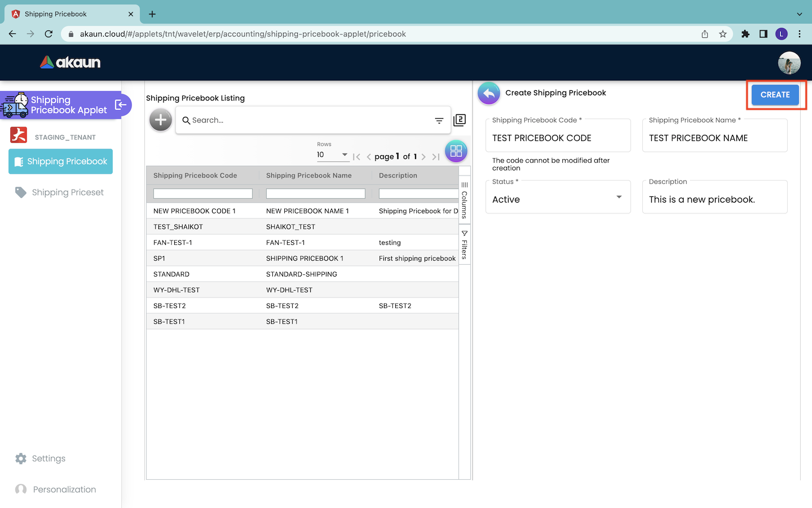Viewport: 812px width, 508px height.
Task: Open the user profile avatar
Action: click(x=789, y=63)
